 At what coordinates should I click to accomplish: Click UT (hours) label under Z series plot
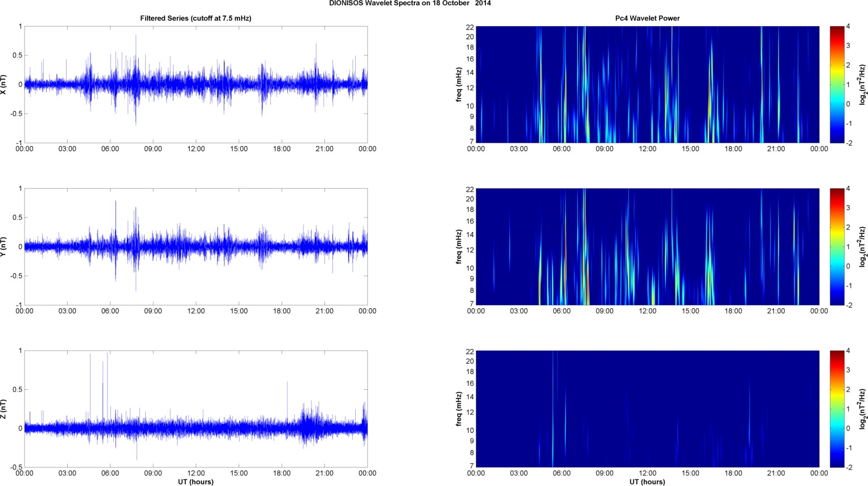coord(196,482)
